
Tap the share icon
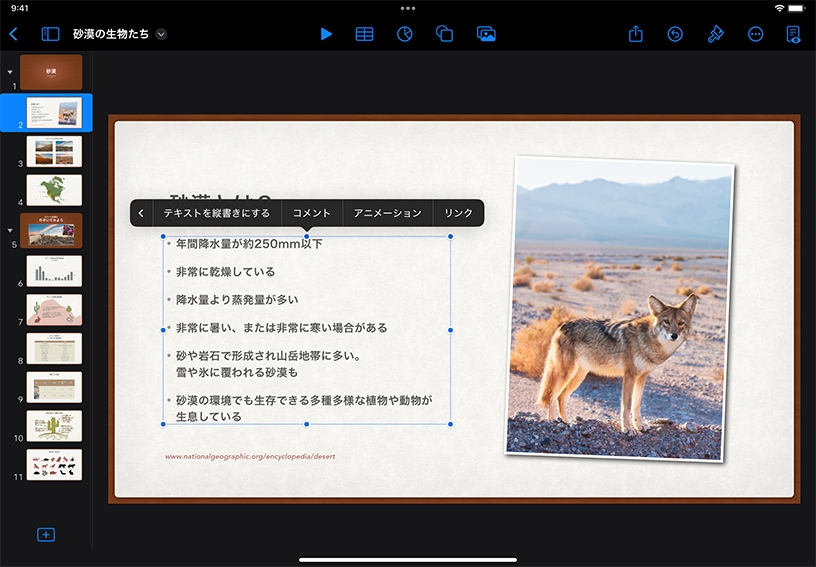[636, 34]
